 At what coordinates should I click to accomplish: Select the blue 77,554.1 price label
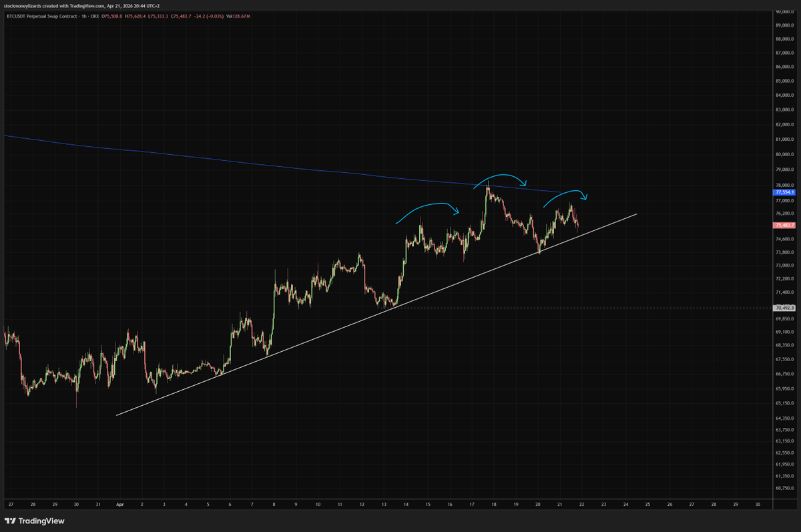(784, 192)
